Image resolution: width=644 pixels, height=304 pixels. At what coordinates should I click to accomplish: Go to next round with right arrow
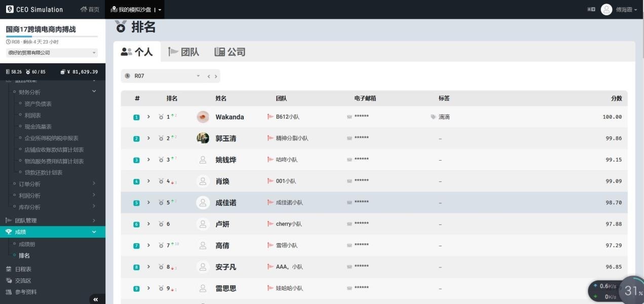(x=216, y=77)
